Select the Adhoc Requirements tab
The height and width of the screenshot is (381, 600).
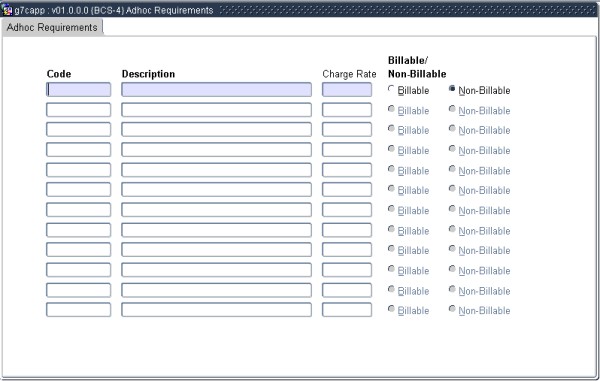(52, 28)
